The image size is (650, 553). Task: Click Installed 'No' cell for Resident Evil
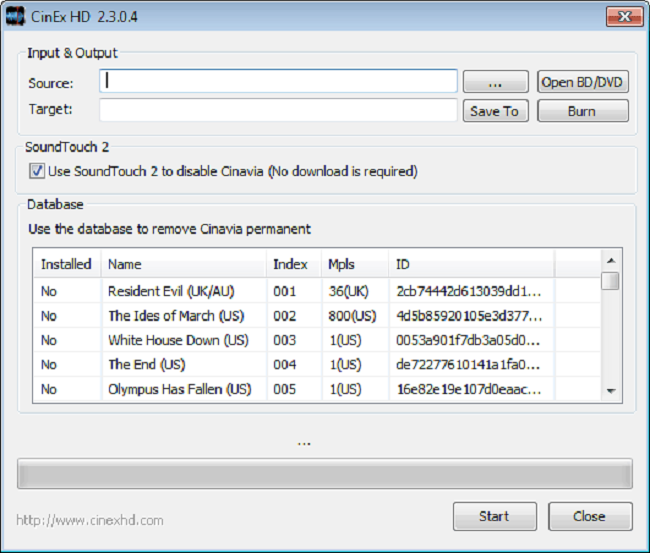point(49,291)
